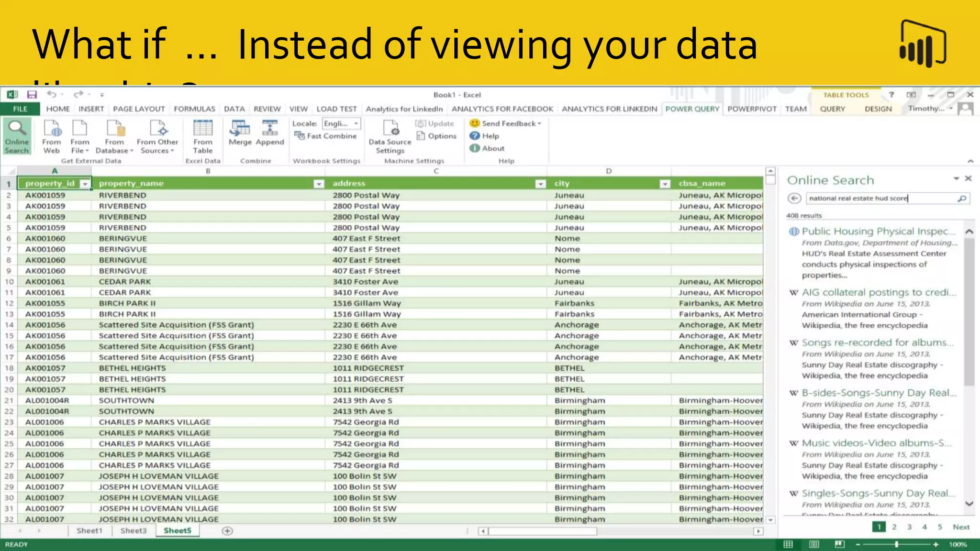Viewport: 980px width, 551px height.
Task: Undo the last action
Action: coord(52,95)
